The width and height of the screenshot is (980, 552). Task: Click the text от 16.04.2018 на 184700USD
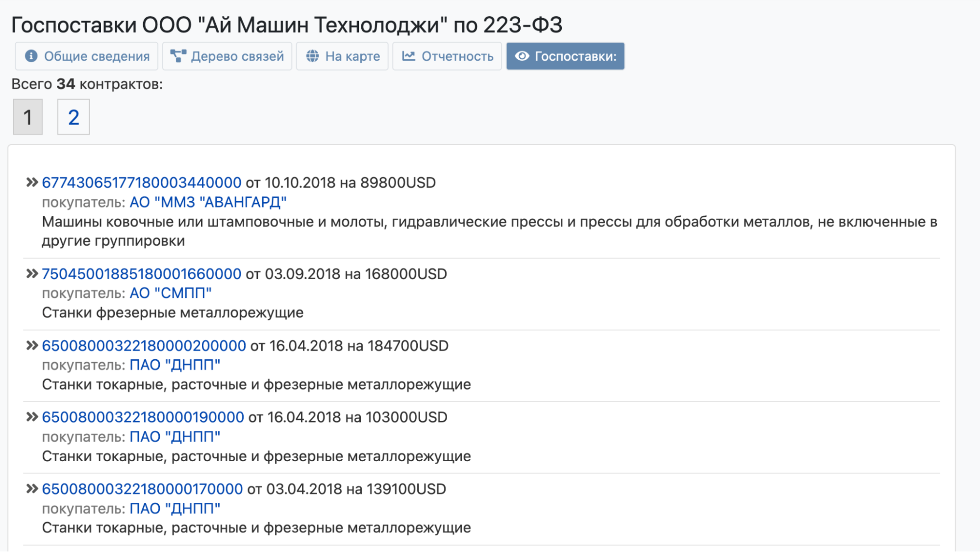(x=350, y=345)
